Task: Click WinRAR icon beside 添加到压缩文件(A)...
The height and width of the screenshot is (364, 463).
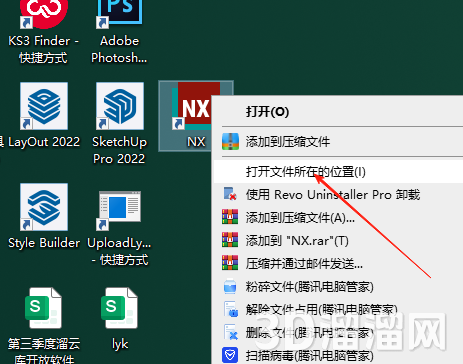Action: click(230, 217)
